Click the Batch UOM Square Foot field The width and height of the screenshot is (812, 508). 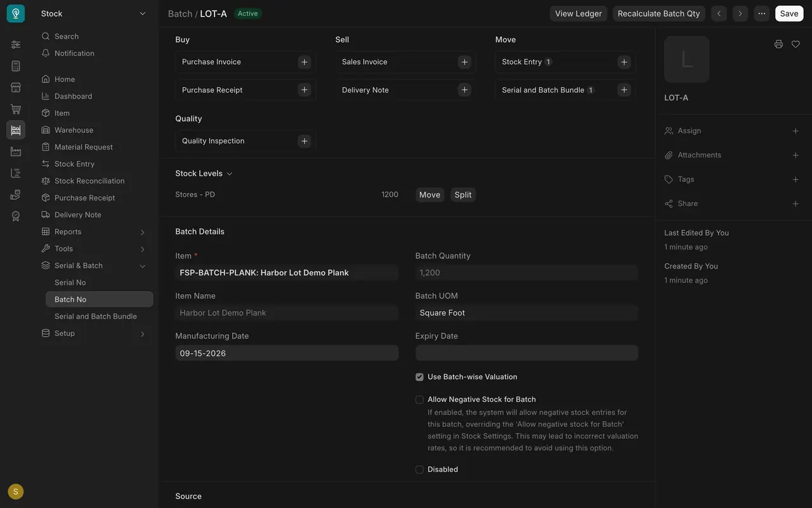[527, 312]
